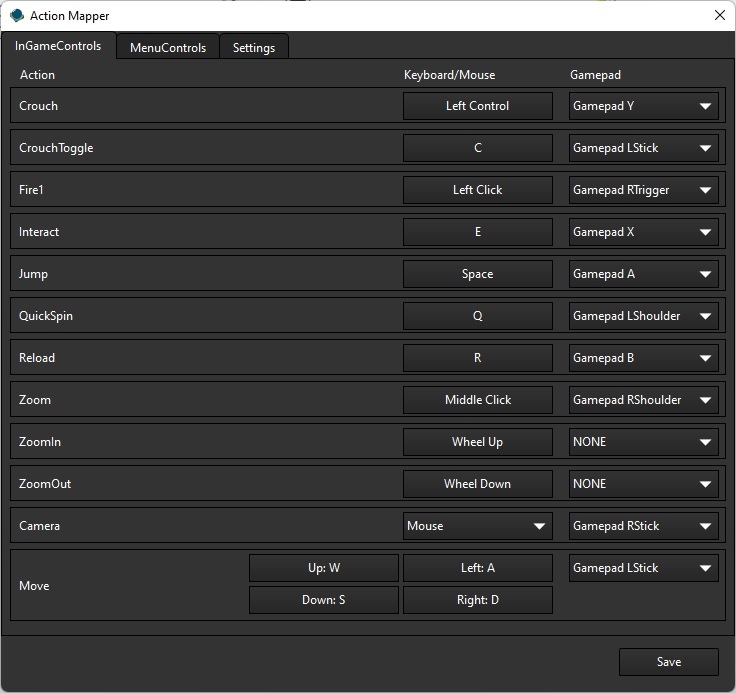Image resolution: width=736 pixels, height=693 pixels.
Task: Select the InGameControls tab
Action: point(58,46)
